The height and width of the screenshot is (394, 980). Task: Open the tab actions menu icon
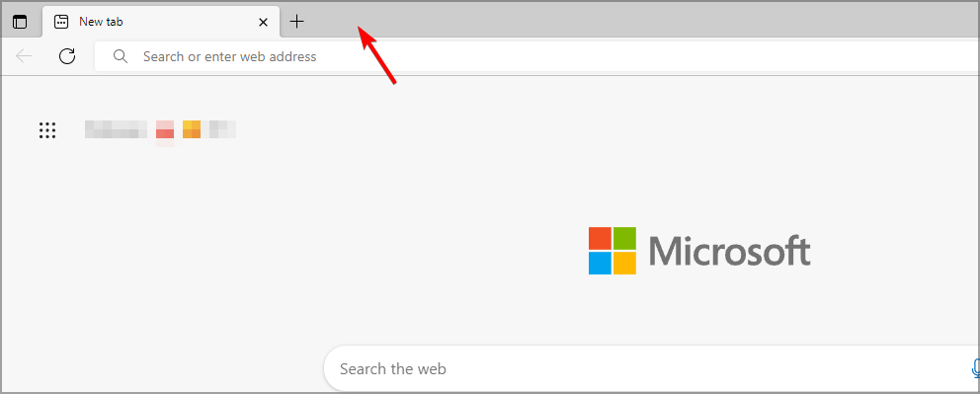tap(20, 22)
